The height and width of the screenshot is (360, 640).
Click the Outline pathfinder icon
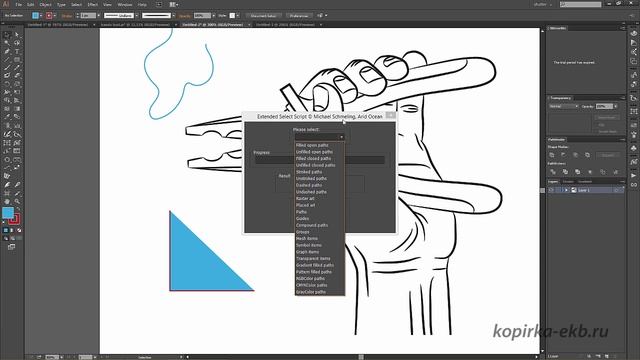coord(603,172)
